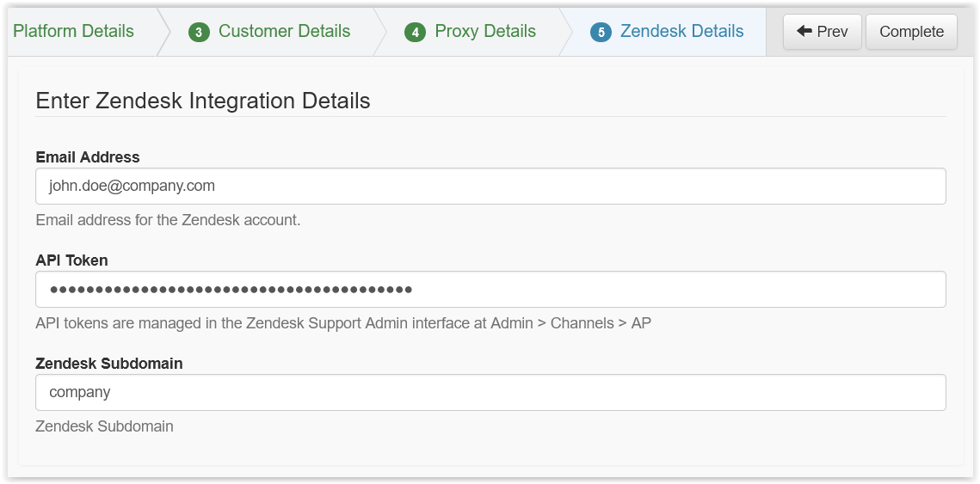Screen dimensions: 980x484
Task: Click the step 5 number badge
Action: tap(601, 33)
